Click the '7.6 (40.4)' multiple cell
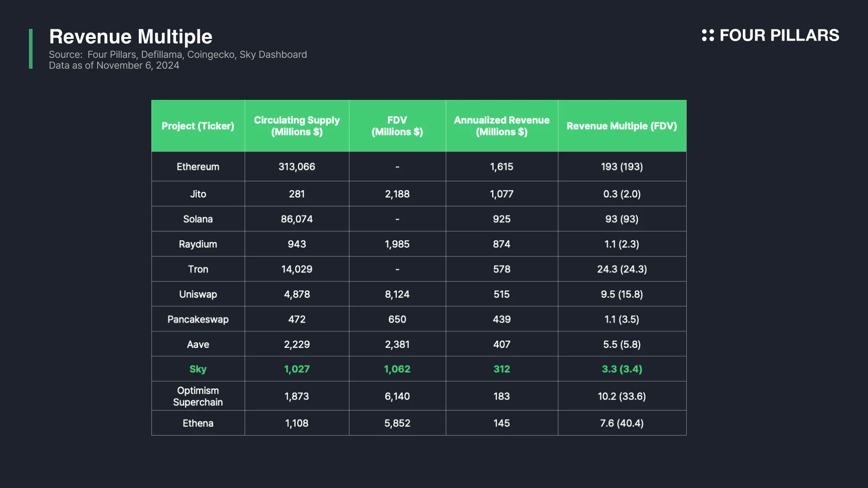Screen dimensions: 868x488 click(x=622, y=423)
